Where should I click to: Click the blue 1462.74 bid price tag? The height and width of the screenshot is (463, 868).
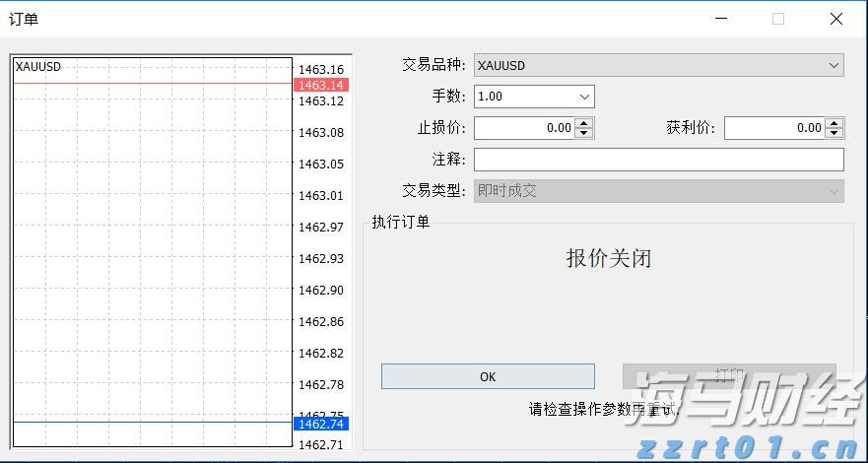(321, 424)
